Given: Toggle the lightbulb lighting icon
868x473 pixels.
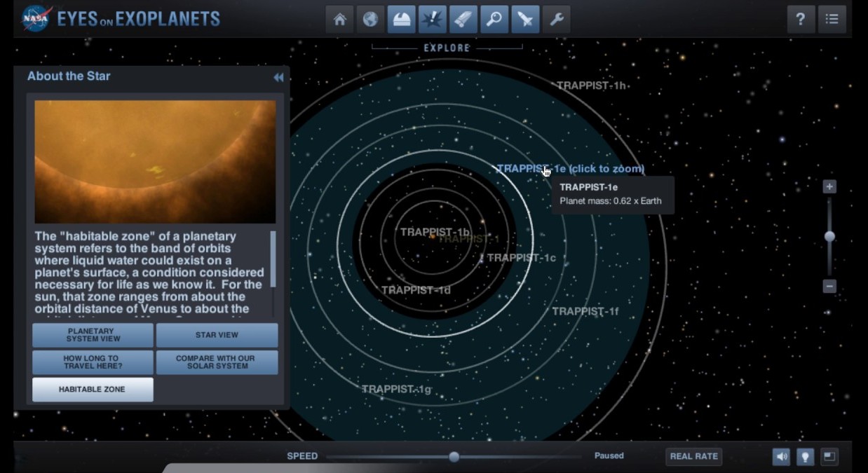Looking at the screenshot, I should pyautogui.click(x=806, y=457).
